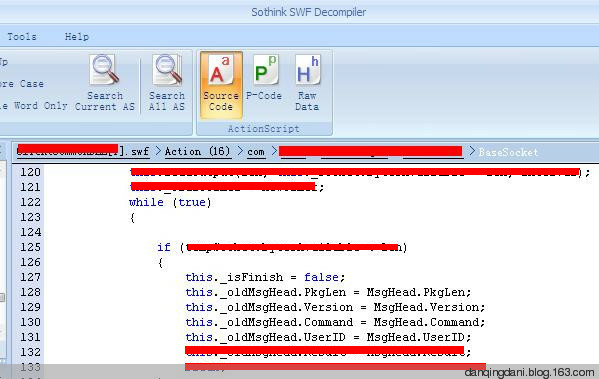Image resolution: width=599 pixels, height=379 pixels.
Task: Toggle the Ignore Case option
Action: (22, 84)
